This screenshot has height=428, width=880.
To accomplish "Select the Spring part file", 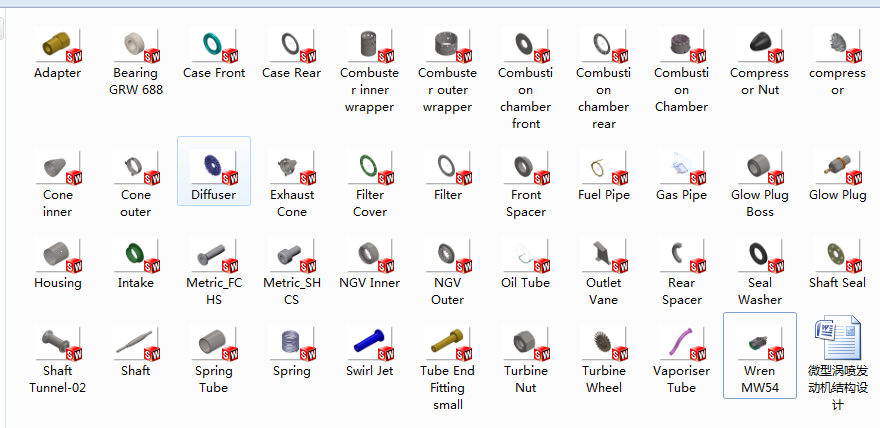I will click(291, 344).
